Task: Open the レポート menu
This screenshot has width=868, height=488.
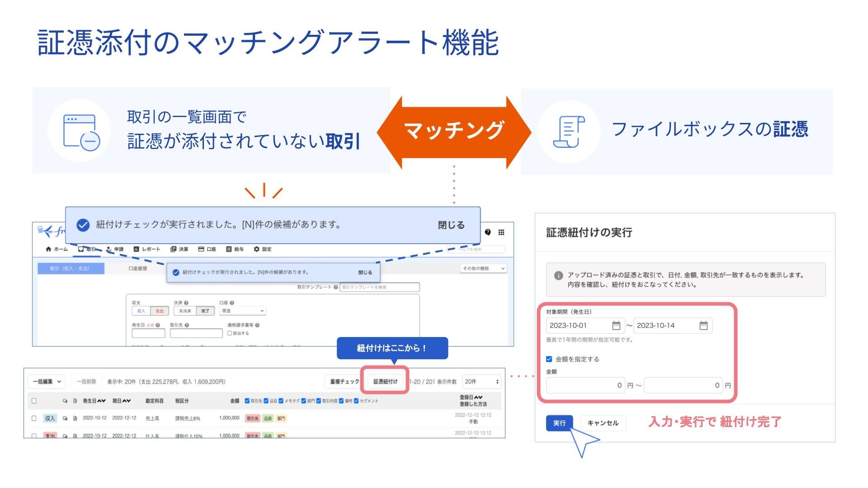Action: (x=147, y=249)
